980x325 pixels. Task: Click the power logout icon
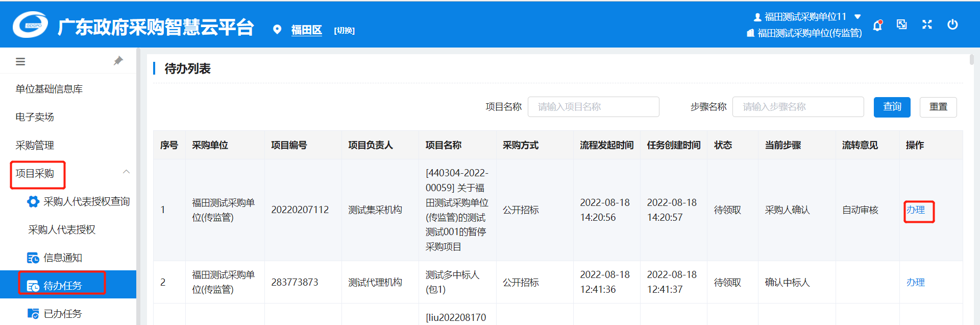[x=952, y=25]
